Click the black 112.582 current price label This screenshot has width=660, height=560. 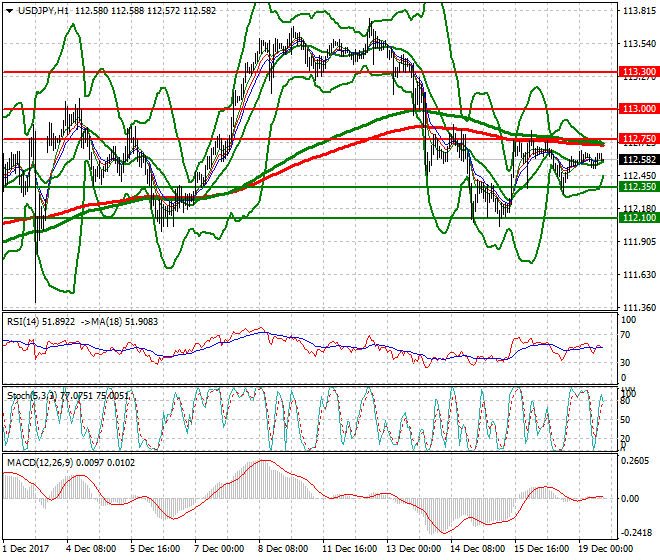tap(638, 159)
